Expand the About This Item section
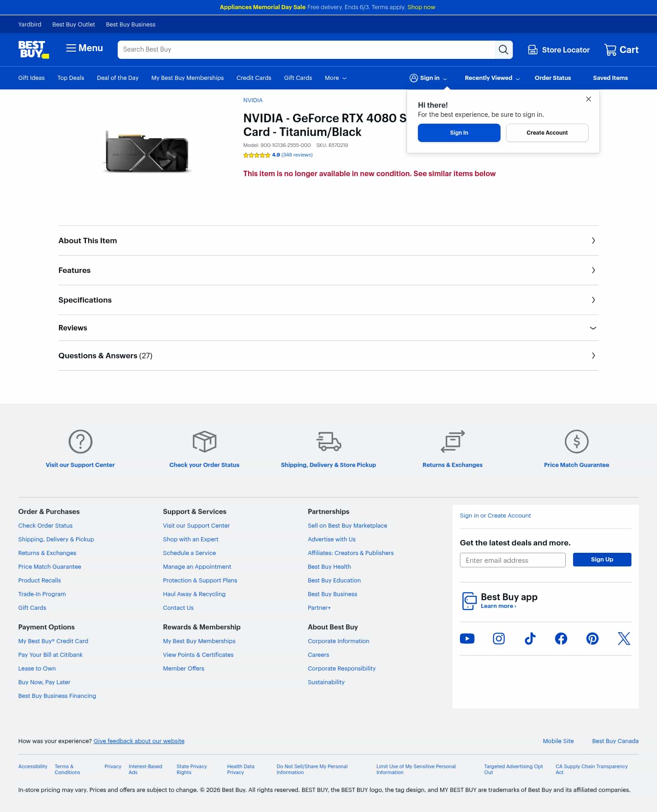 coord(328,241)
